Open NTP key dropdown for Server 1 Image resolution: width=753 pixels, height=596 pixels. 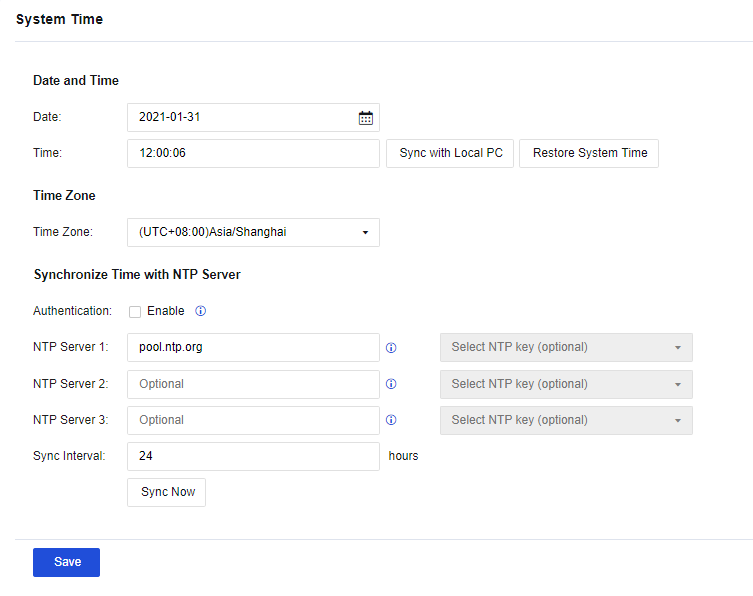[566, 347]
